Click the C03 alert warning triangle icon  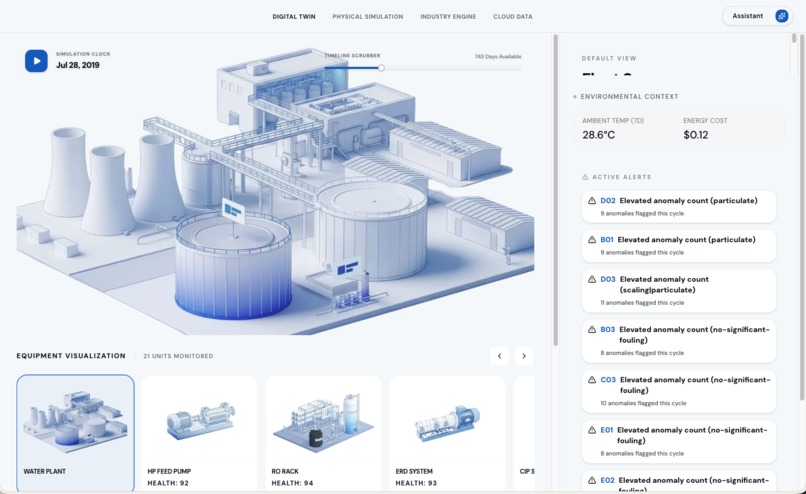click(592, 380)
